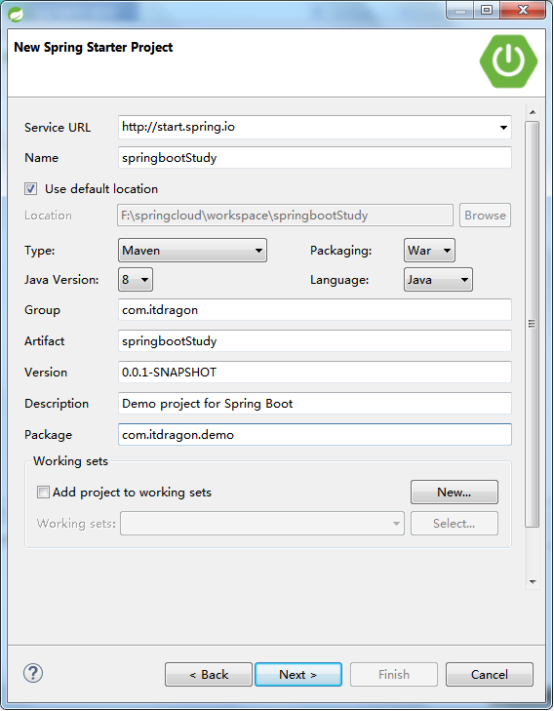Click into the Group field
This screenshot has width=554, height=711.
[315, 310]
